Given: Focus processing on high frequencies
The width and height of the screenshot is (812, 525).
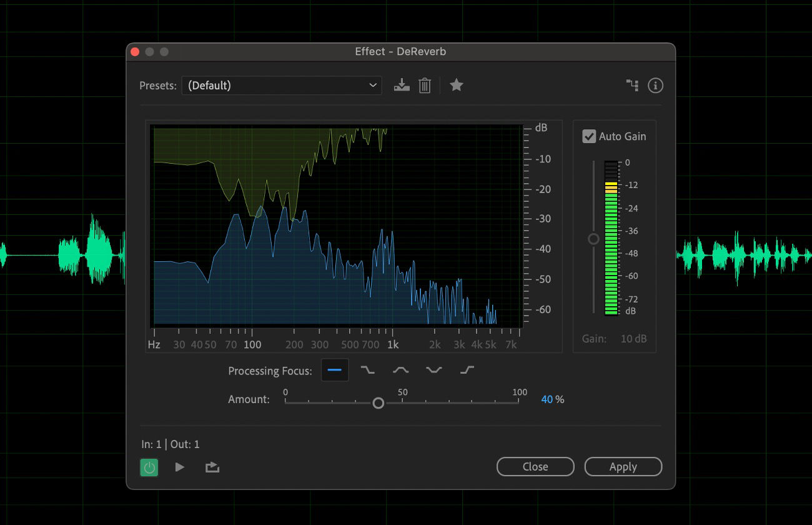Looking at the screenshot, I should (466, 370).
